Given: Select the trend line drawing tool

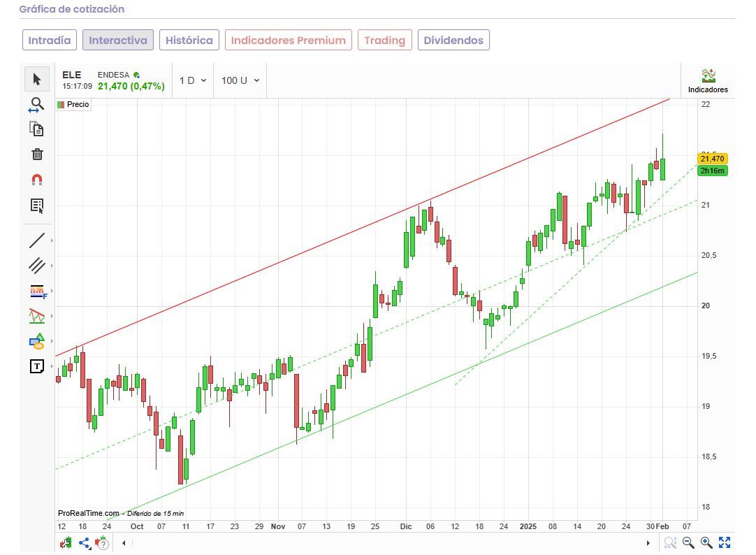Looking at the screenshot, I should point(37,240).
